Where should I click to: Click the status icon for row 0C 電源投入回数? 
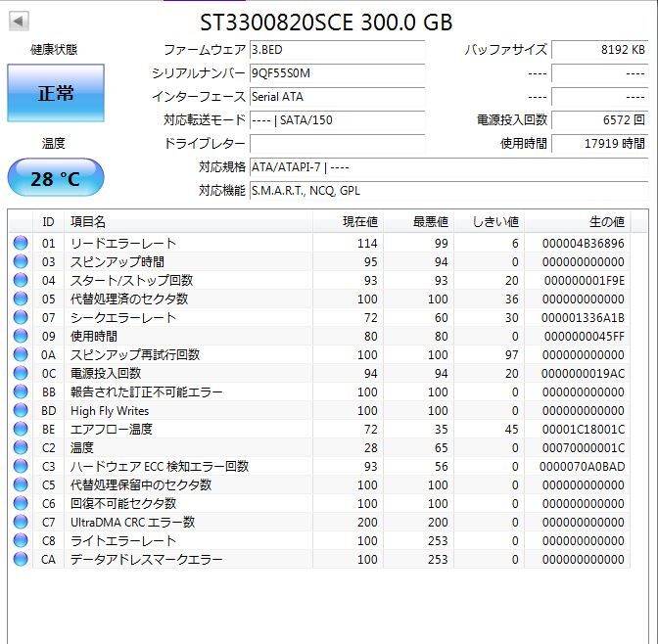[x=21, y=373]
